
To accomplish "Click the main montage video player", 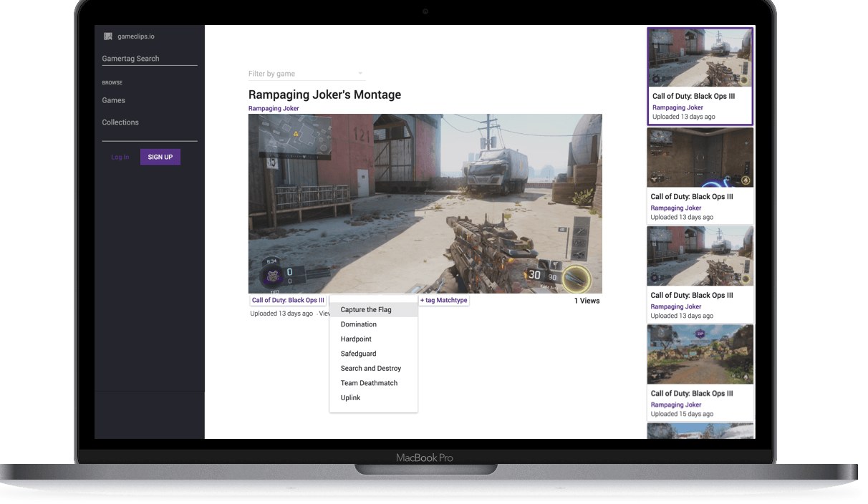I will pos(425,203).
